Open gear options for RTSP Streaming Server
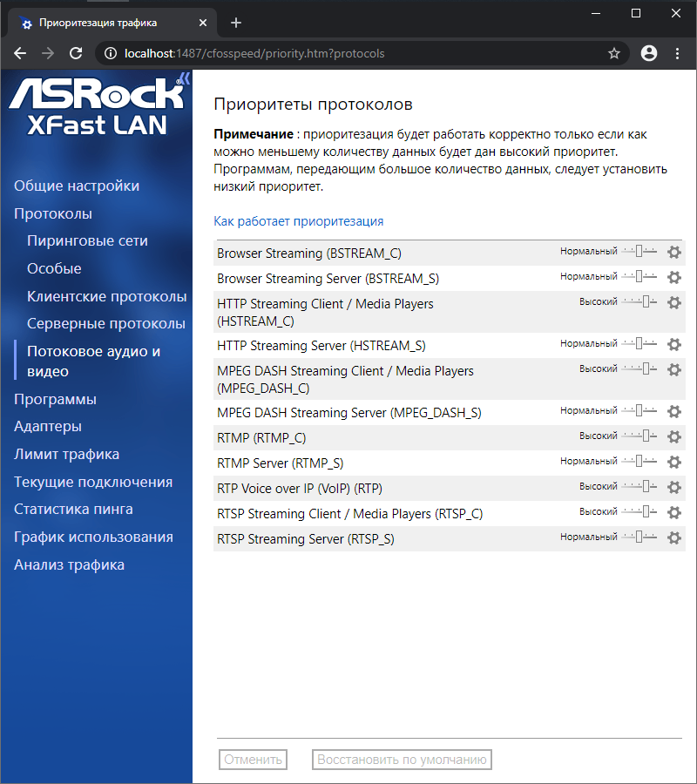This screenshot has width=697, height=784. click(673, 538)
